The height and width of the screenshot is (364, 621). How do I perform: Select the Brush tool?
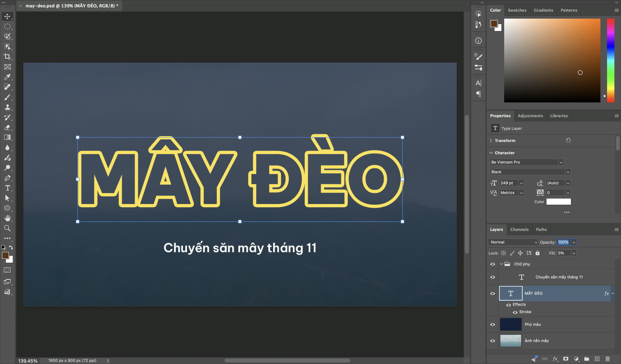coord(7,97)
